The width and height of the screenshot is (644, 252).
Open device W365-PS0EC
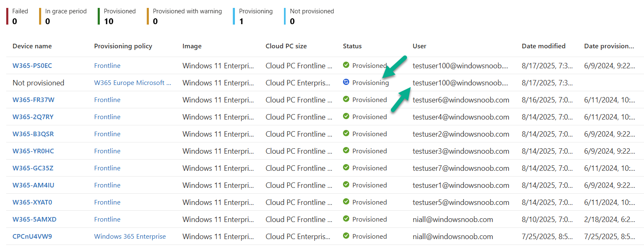tap(32, 65)
